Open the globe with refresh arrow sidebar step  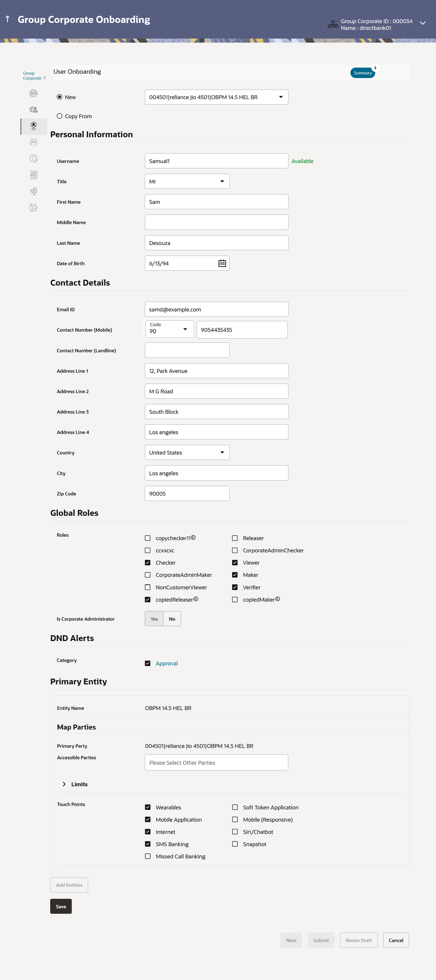[x=34, y=93]
